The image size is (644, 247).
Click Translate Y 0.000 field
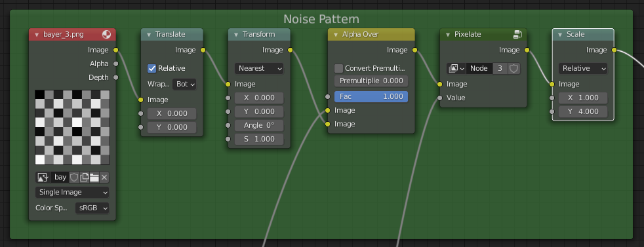(172, 127)
